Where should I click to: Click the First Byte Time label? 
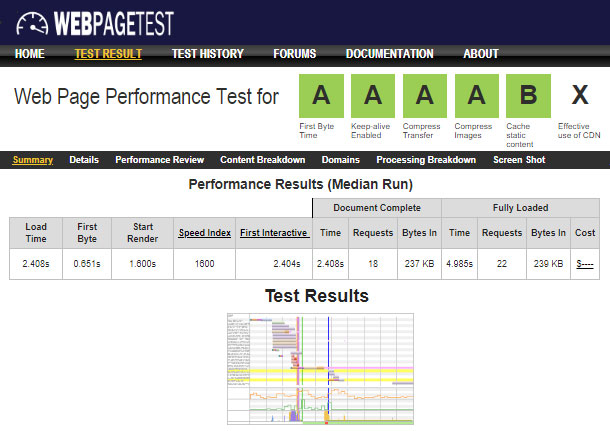click(x=317, y=131)
